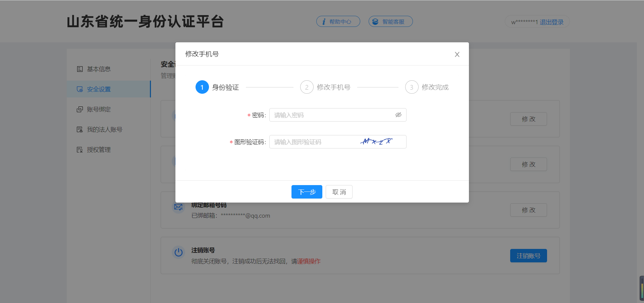644x303 pixels.
Task: Toggle password visibility eye icon
Action: [x=398, y=115]
